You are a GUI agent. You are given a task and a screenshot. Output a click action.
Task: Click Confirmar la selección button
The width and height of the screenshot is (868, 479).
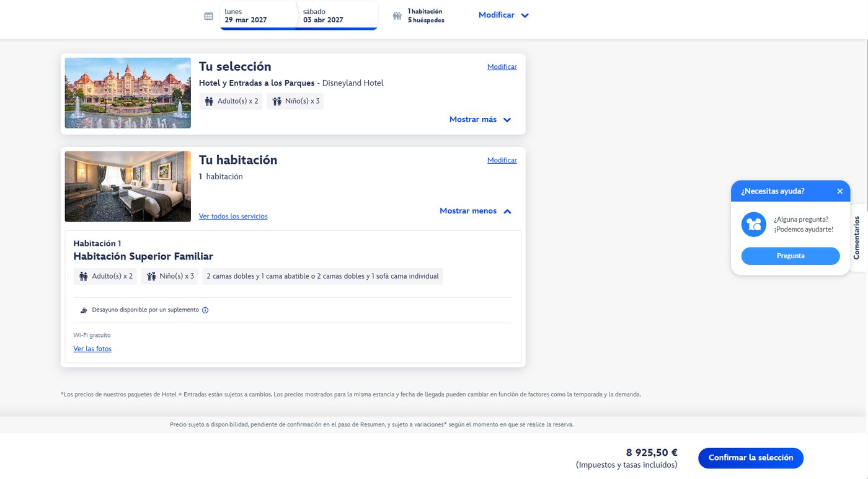click(x=751, y=458)
